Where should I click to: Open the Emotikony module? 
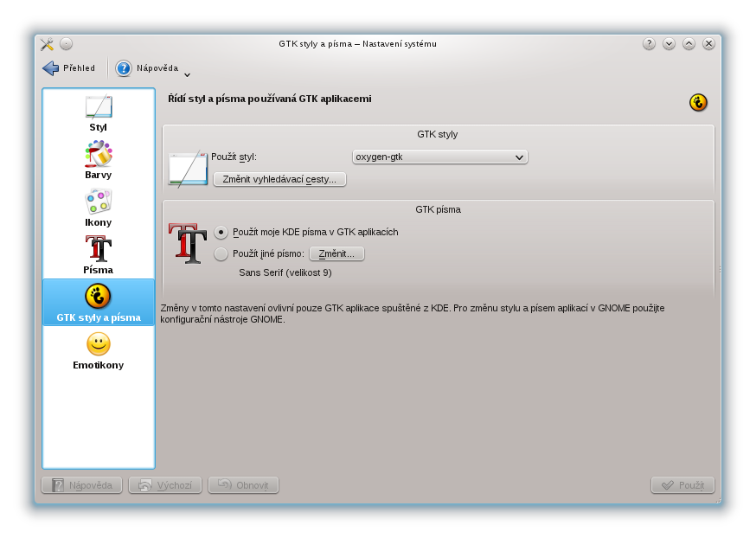click(x=99, y=350)
